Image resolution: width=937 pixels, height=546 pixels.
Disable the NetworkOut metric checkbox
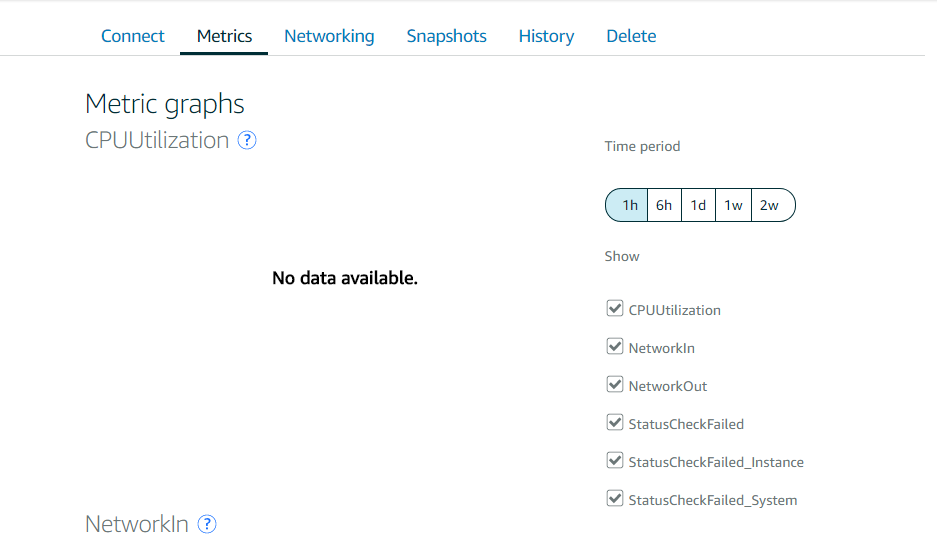pyautogui.click(x=614, y=384)
